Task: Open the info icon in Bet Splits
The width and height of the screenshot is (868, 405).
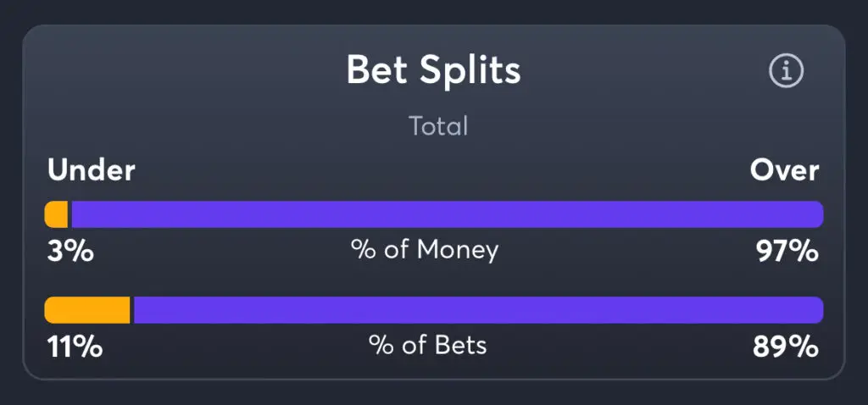Action: [786, 71]
